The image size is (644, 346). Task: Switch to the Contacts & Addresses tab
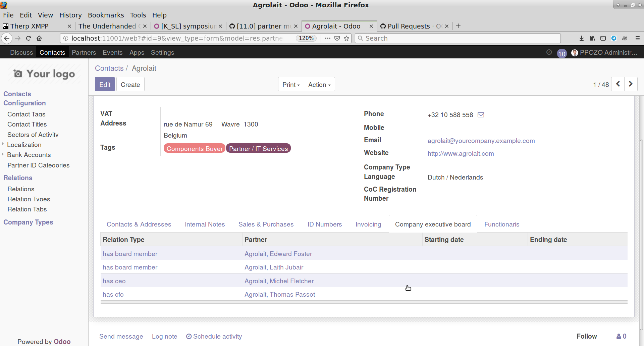point(139,224)
